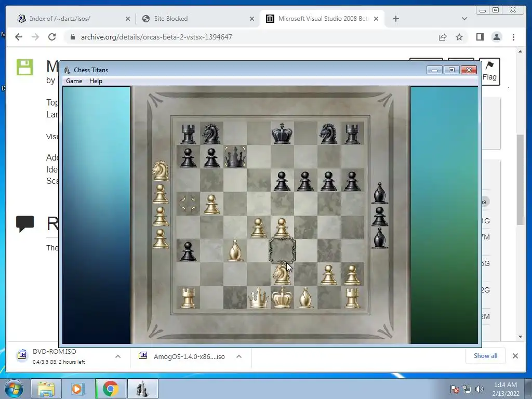Show all downloads

coord(486,355)
